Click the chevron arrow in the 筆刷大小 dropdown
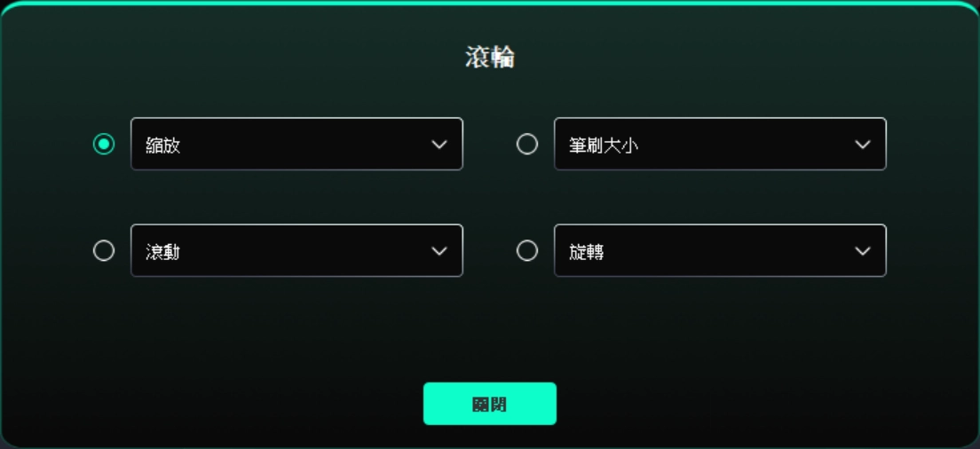980x449 pixels. tap(863, 145)
